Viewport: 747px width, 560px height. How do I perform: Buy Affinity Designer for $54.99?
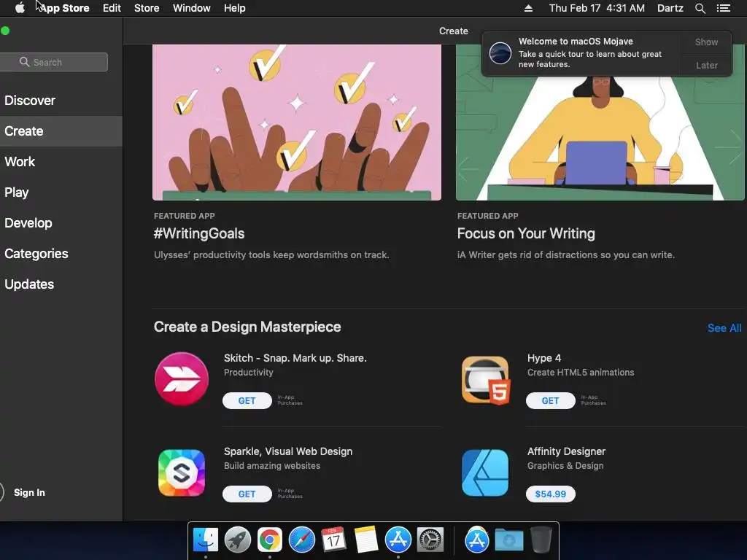(550, 494)
